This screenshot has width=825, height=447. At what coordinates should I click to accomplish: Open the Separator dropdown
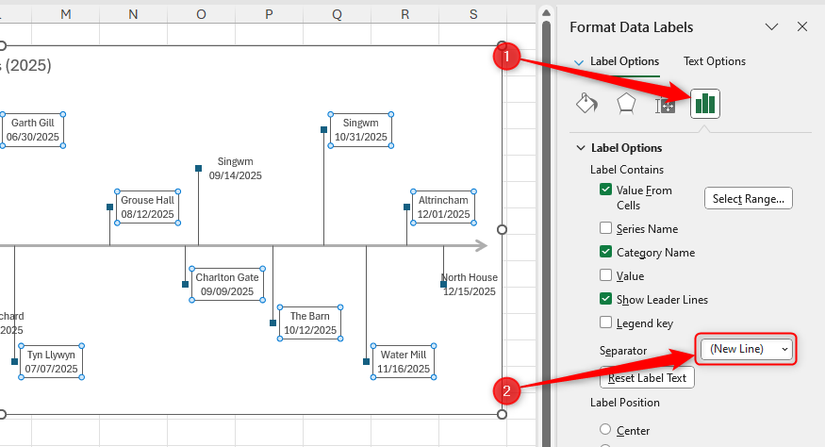tap(746, 349)
